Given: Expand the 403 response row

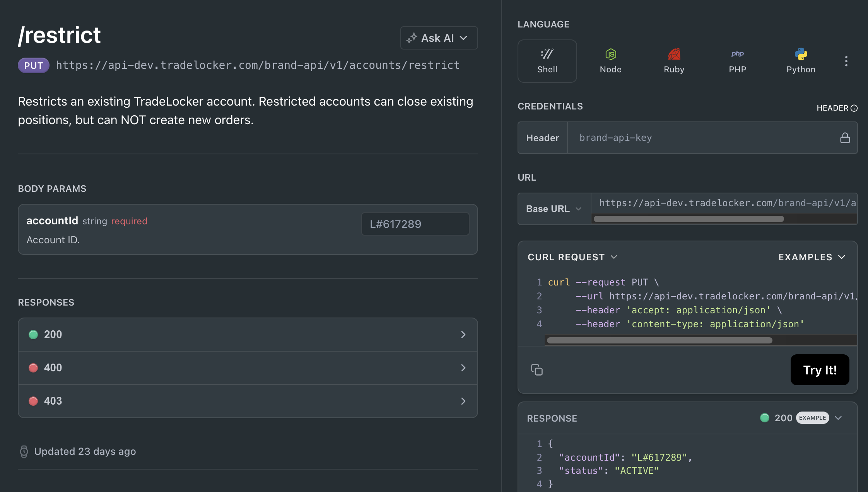Looking at the screenshot, I should coord(248,401).
